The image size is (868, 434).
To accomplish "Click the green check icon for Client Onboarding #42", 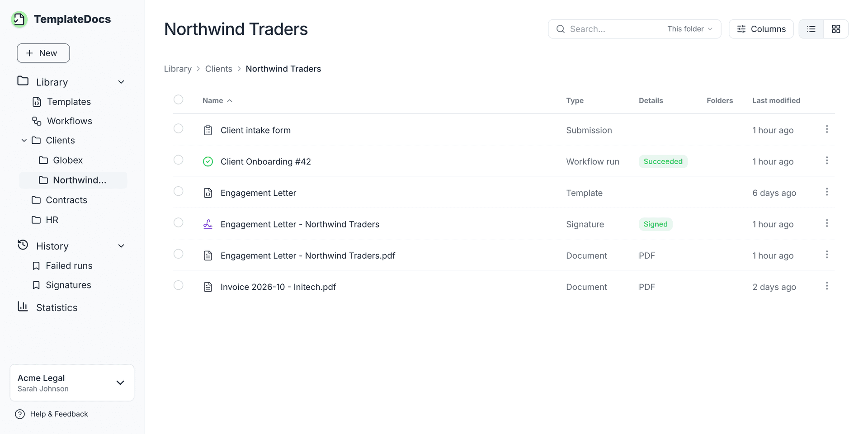I will pos(208,162).
